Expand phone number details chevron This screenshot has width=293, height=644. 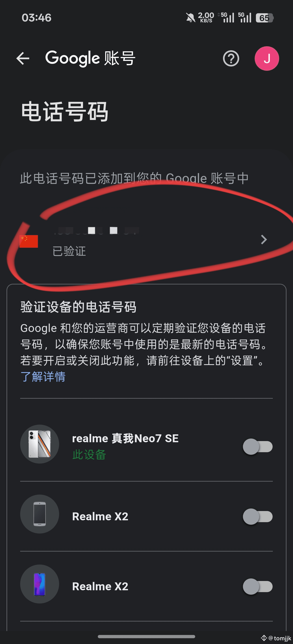264,240
